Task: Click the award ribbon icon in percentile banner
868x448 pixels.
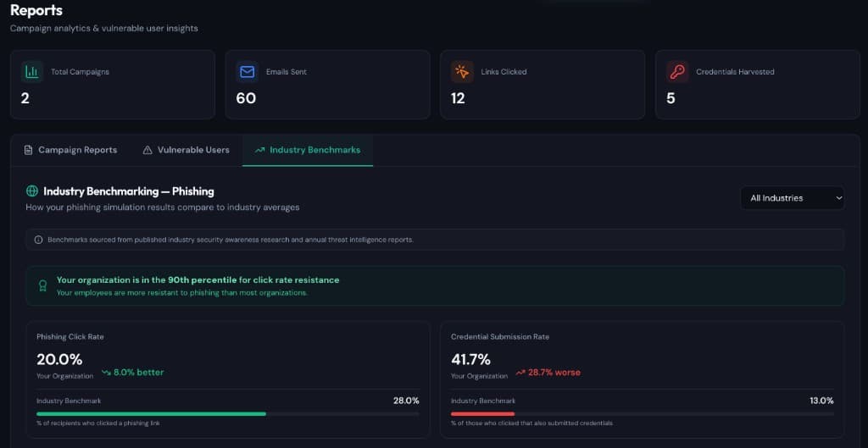Action: tap(42, 286)
